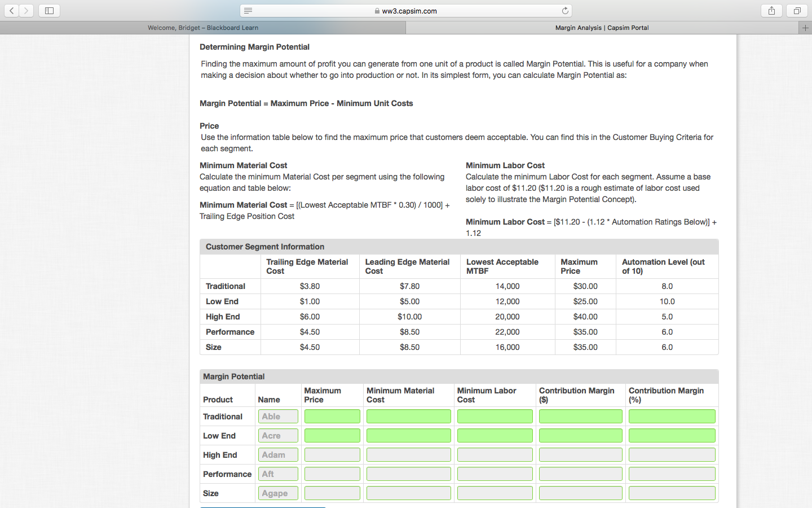Open a new tab with the plus icon

[x=805, y=27]
